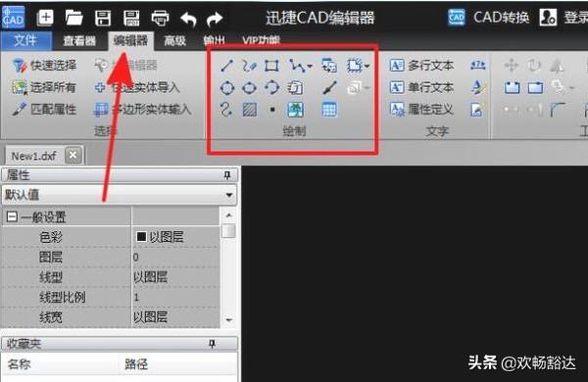
Task: Open dropdown on the dashed create block icon
Action: coord(367,67)
